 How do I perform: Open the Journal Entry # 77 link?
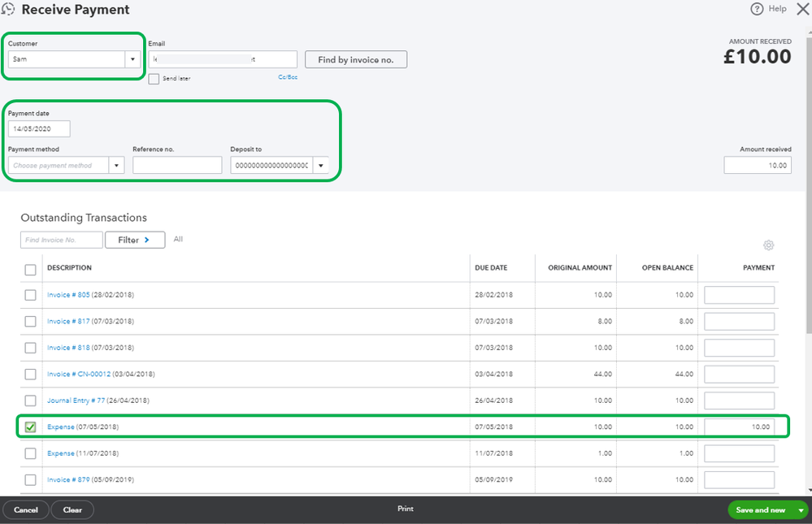coord(76,401)
